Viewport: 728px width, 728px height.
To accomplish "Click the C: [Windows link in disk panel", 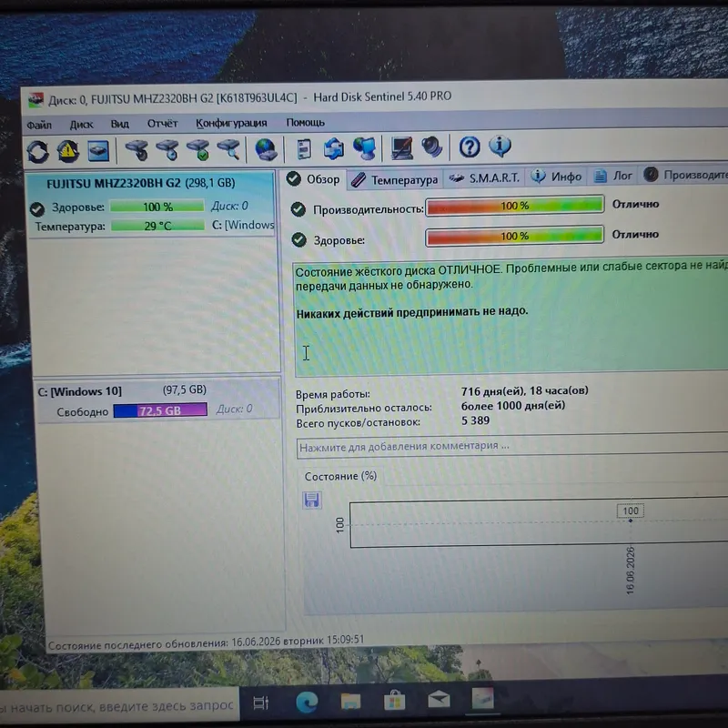I will (243, 225).
